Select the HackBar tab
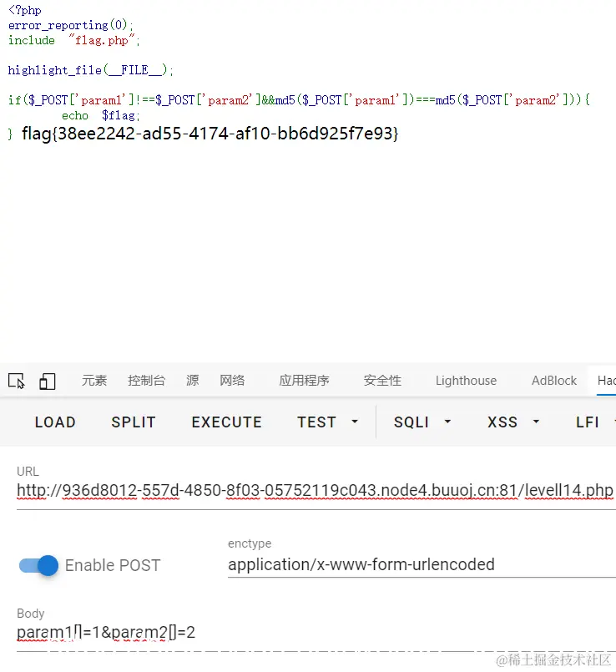The height and width of the screenshot is (672, 616). 606,380
